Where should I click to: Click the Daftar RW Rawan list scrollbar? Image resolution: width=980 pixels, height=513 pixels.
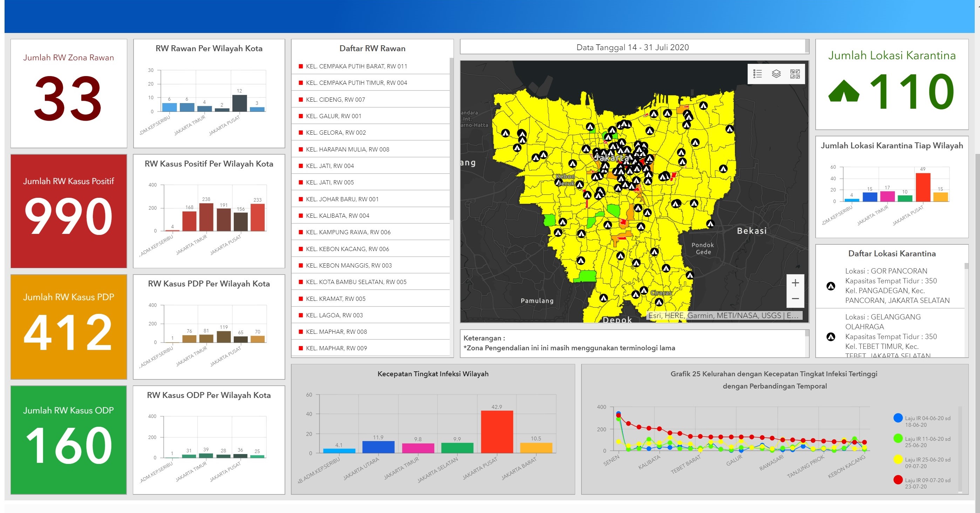coord(451,139)
